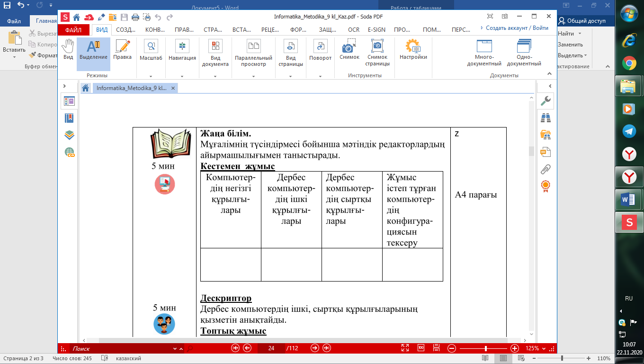Expand the left sidebar panel arrow
This screenshot has height=364, width=644.
point(65,86)
